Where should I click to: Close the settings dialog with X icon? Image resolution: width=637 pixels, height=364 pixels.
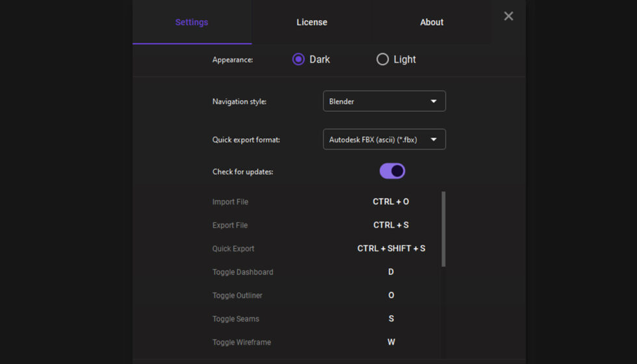508,16
